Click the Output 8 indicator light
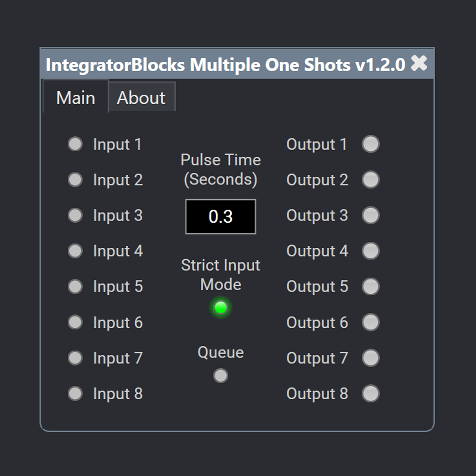Screen dimensions: 476x476 [x=370, y=393]
